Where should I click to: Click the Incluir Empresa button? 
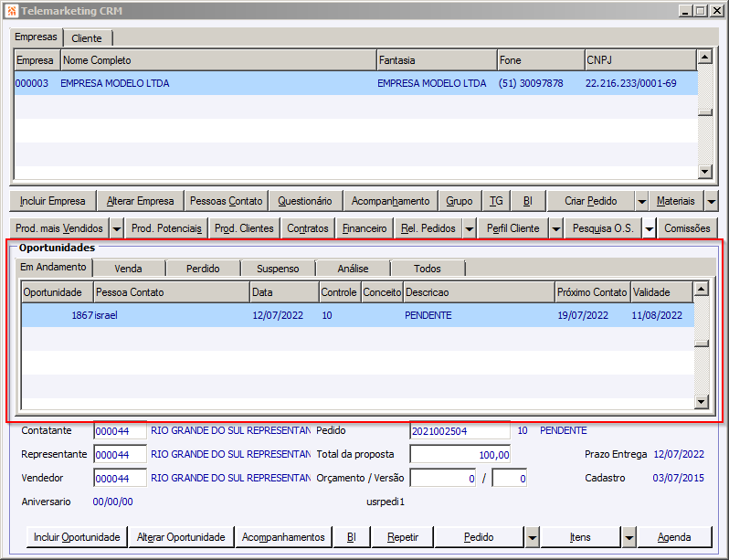[53, 201]
